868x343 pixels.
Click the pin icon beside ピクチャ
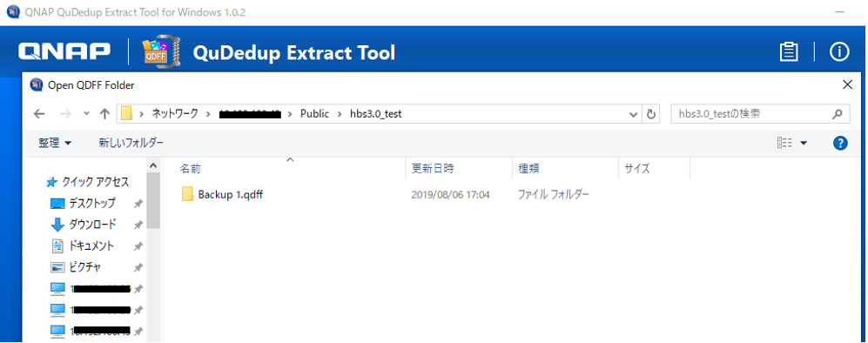(x=138, y=268)
